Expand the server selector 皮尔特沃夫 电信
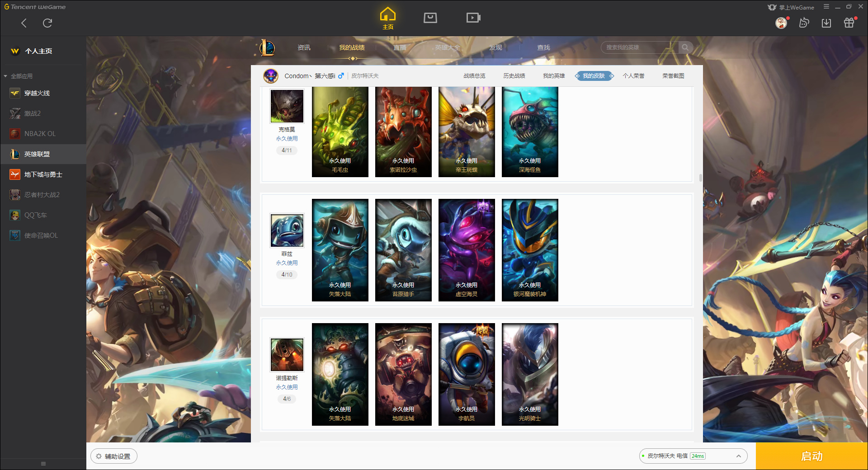 [x=693, y=456]
